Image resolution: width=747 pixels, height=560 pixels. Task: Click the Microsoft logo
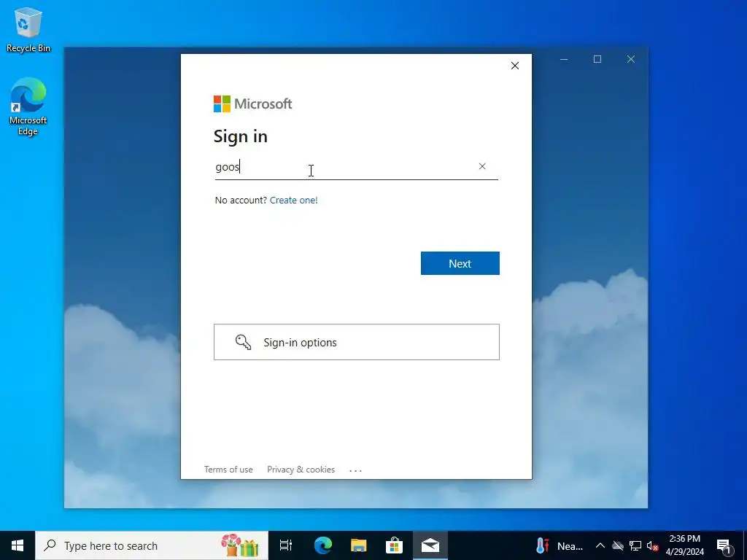(252, 104)
